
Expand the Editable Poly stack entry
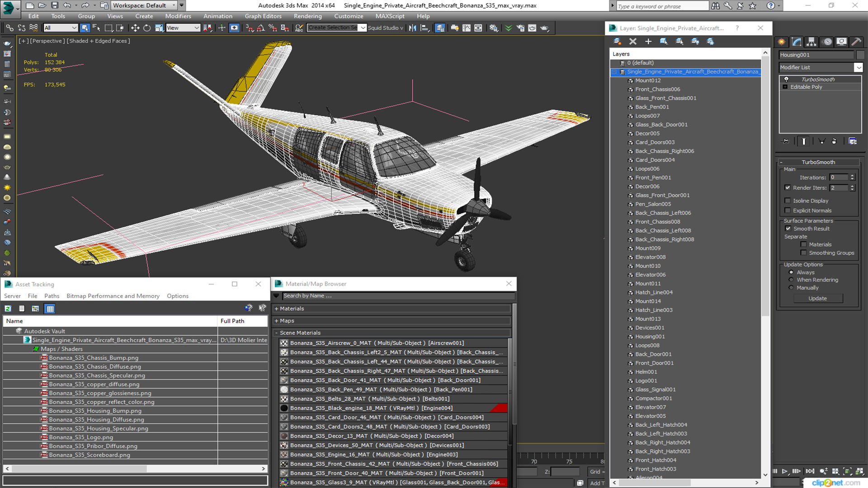point(785,87)
